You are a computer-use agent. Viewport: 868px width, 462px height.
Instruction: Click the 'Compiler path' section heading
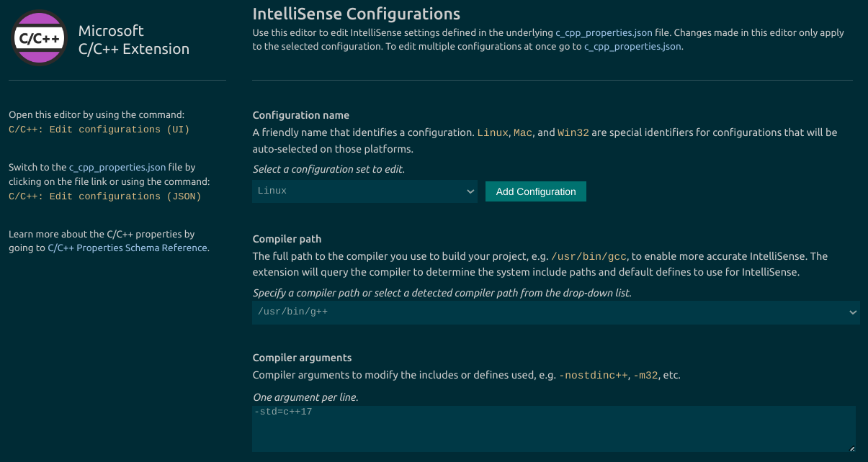tap(287, 239)
